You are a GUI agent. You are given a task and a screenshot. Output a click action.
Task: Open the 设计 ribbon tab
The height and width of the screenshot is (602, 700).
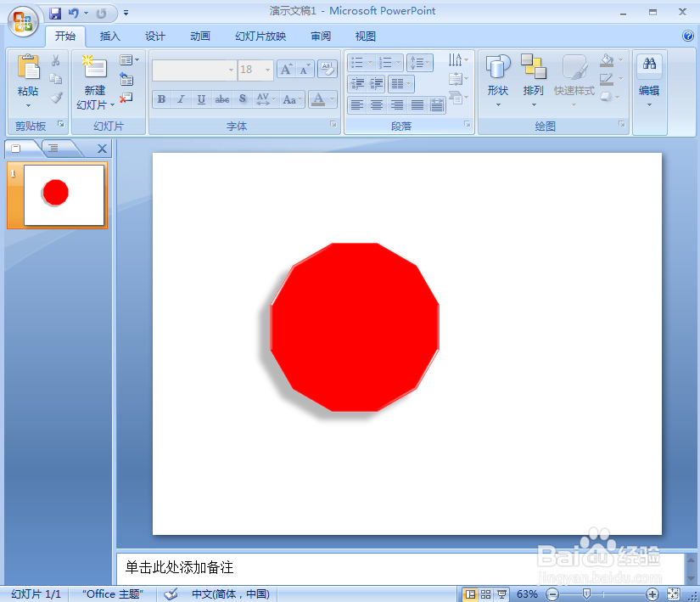point(155,37)
